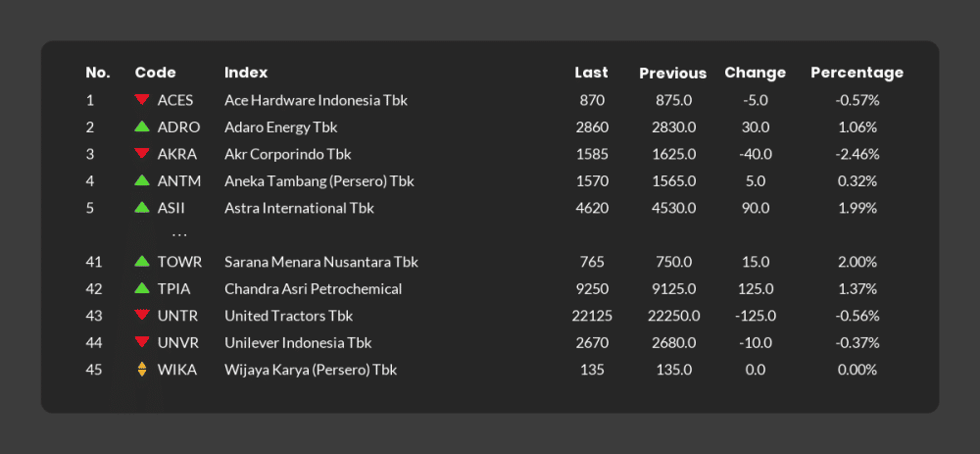Sort by the Change column header
This screenshot has width=980, height=454.
pyautogui.click(x=755, y=73)
